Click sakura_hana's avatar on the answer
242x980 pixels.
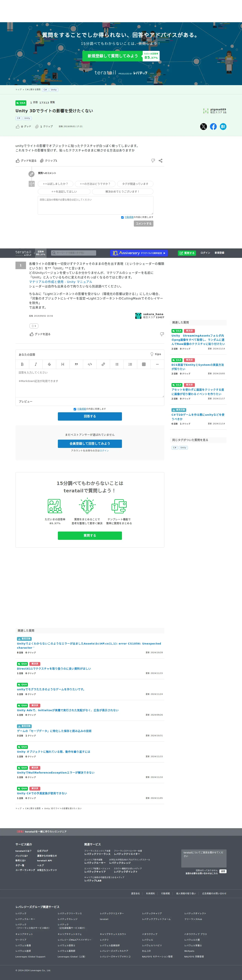(x=139, y=316)
